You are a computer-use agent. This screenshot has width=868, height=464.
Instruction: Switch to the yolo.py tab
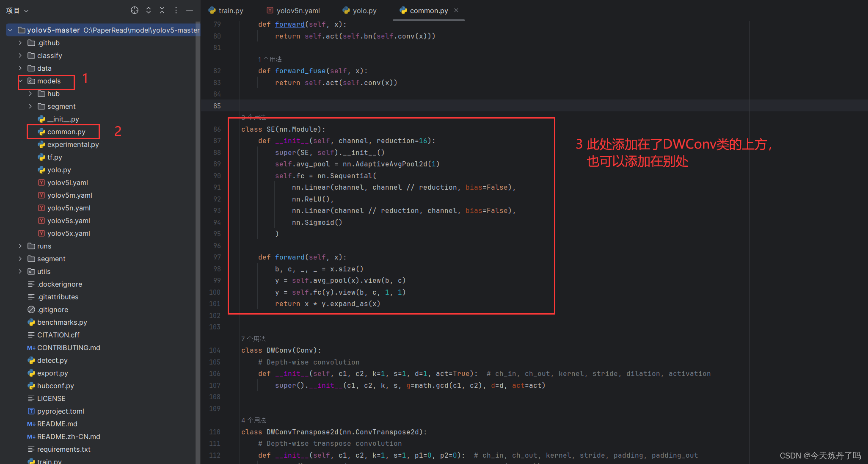(360, 11)
